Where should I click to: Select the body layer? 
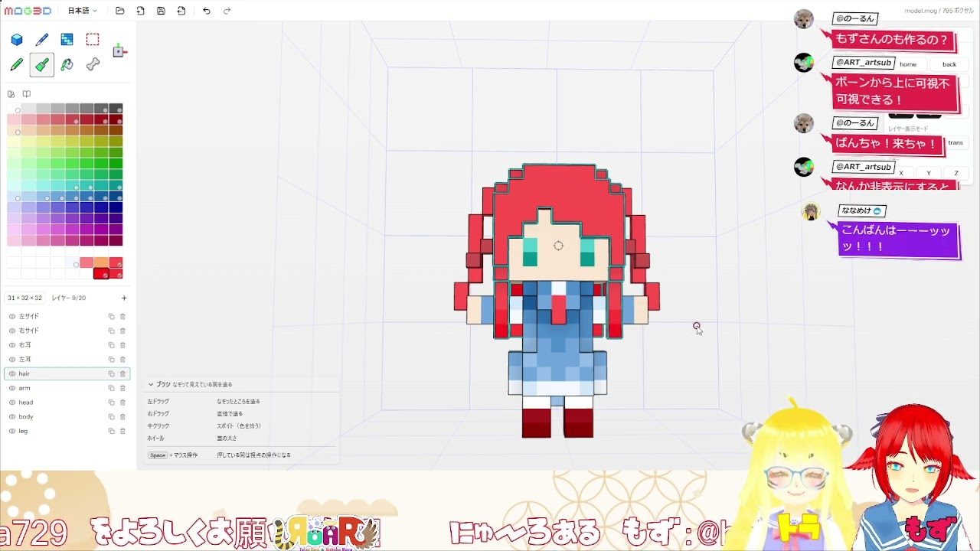[67, 417]
